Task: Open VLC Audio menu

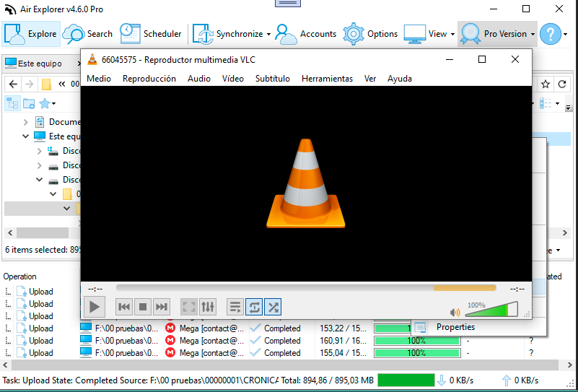Action: click(199, 79)
